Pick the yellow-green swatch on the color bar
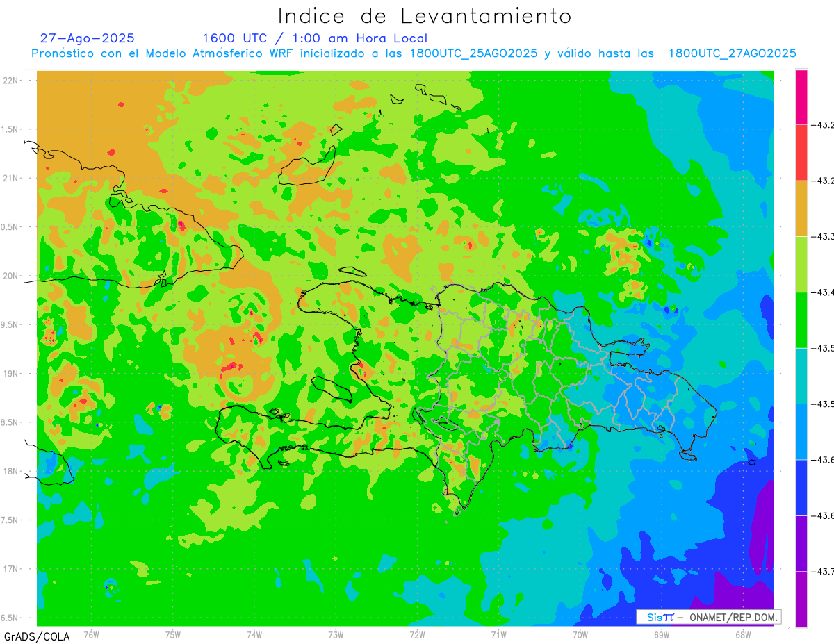 pos(801,264)
